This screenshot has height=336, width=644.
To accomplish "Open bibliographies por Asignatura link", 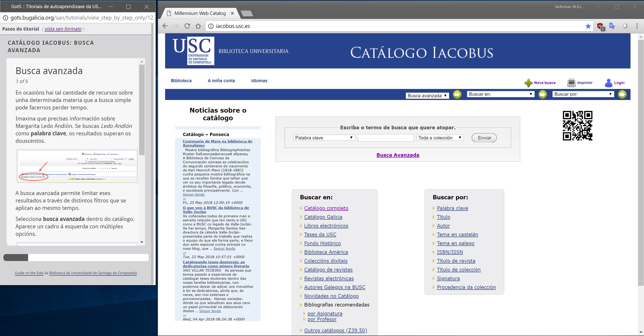I will coord(325,313).
